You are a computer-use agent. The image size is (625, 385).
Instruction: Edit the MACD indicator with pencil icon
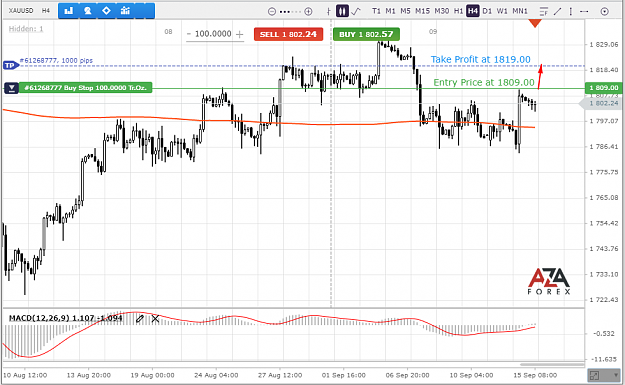click(x=140, y=318)
